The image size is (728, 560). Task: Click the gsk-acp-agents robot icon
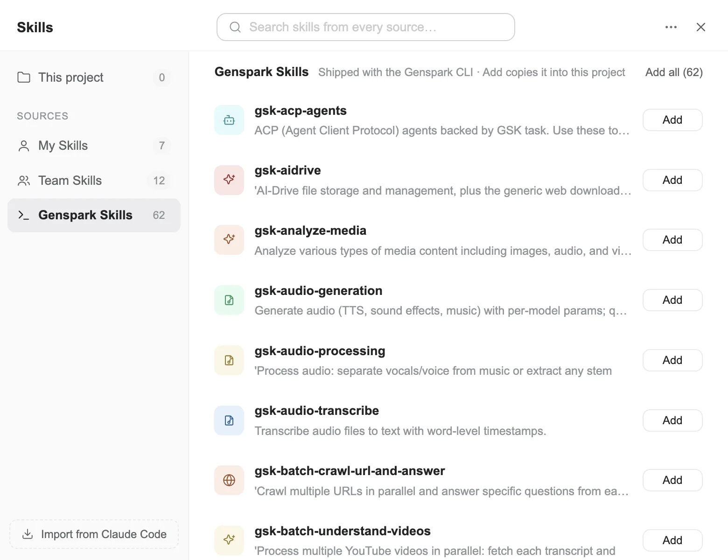(x=229, y=120)
